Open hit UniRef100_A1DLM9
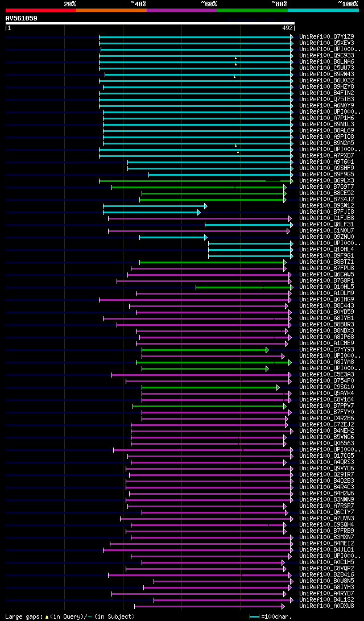Image resolution: width=364 pixels, height=621 pixels. tap(327, 293)
